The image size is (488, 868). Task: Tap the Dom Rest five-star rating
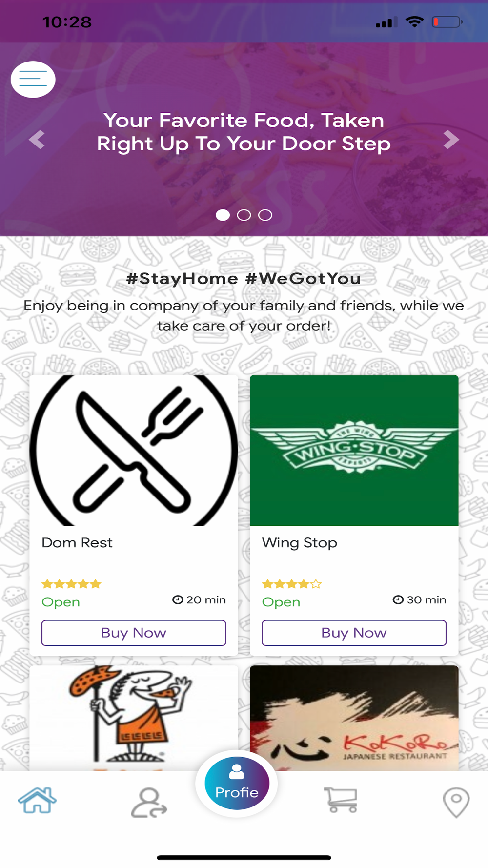71,584
